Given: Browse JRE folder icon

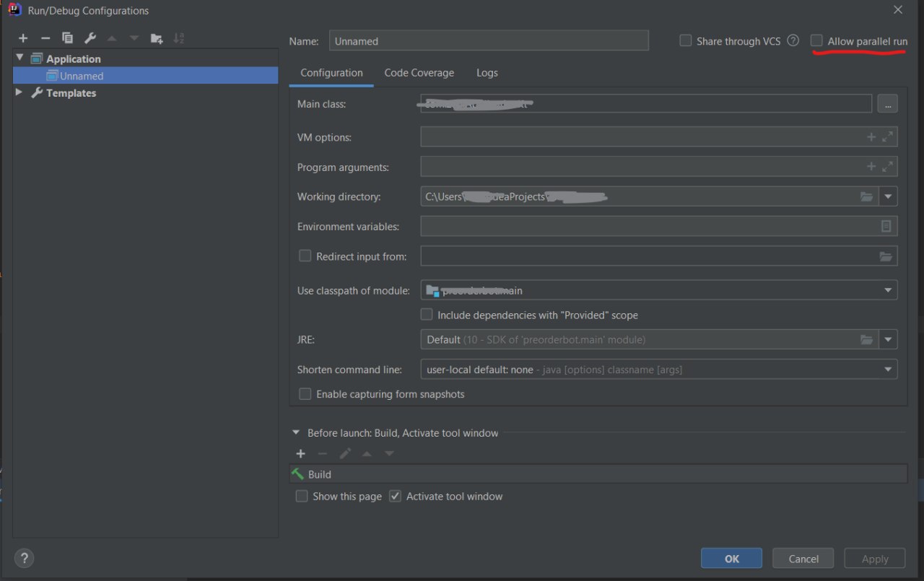Looking at the screenshot, I should pos(867,339).
